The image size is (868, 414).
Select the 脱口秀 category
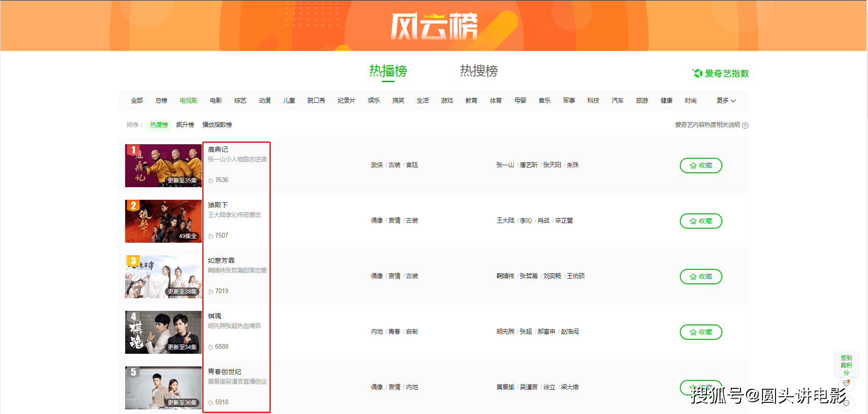316,100
